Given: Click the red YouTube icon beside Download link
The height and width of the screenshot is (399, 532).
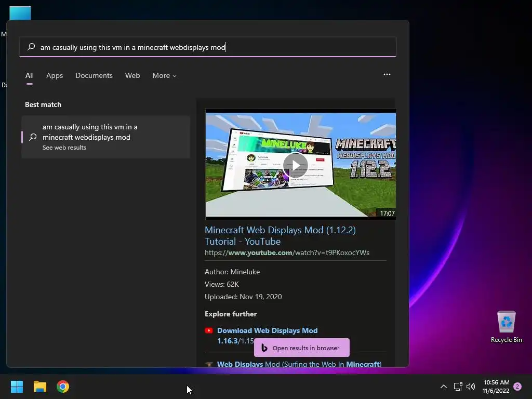Looking at the screenshot, I should tap(209, 330).
